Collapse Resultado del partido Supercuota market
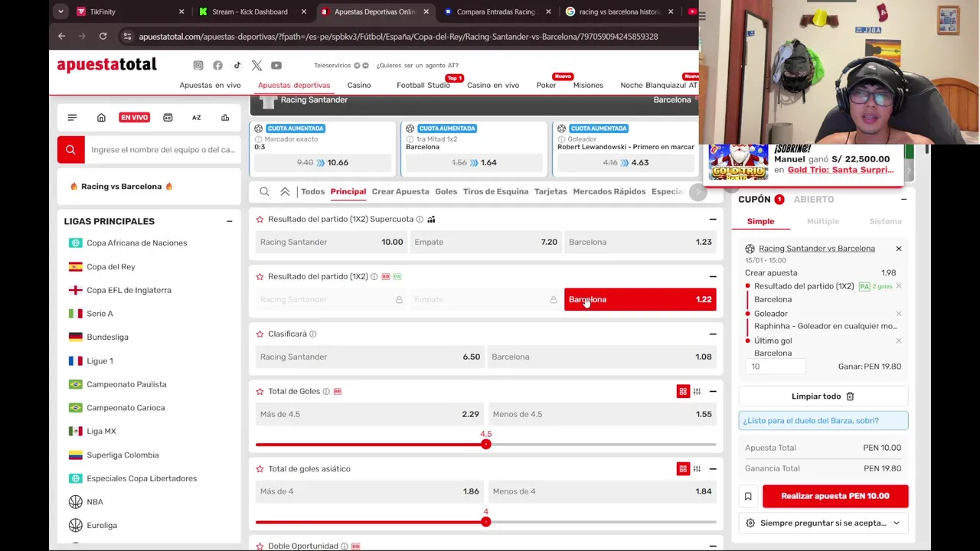 [713, 219]
